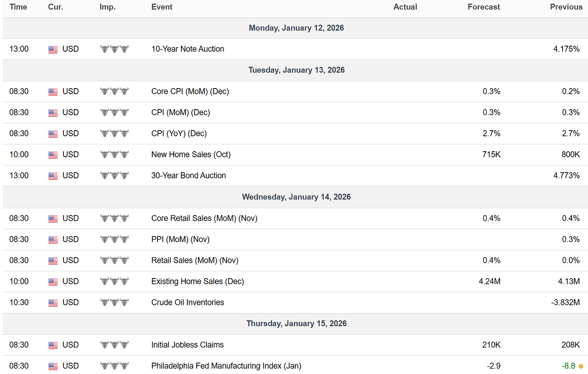Open the Retail Sales (MoM) (Nov) event

[x=195, y=260]
